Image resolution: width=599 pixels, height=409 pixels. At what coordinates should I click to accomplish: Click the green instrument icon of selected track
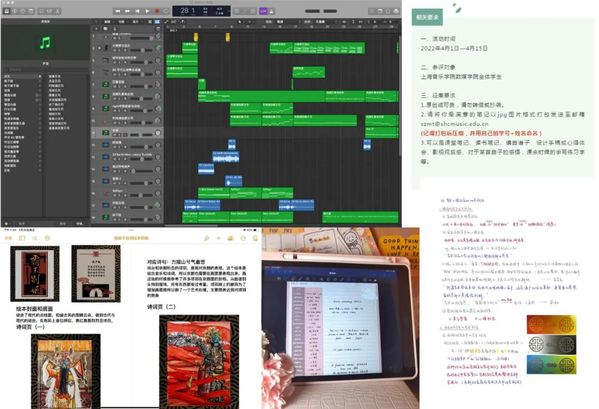tap(105, 133)
